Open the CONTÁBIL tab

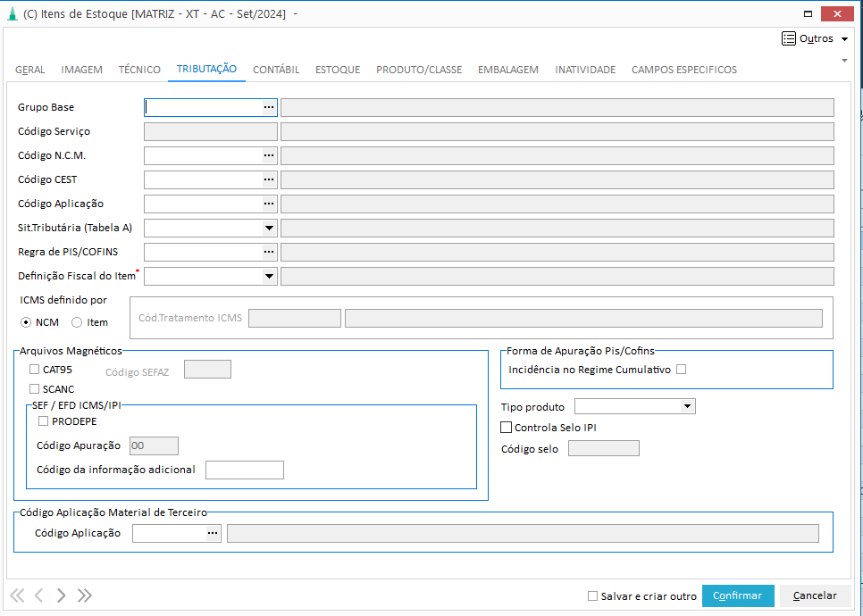pos(276,70)
